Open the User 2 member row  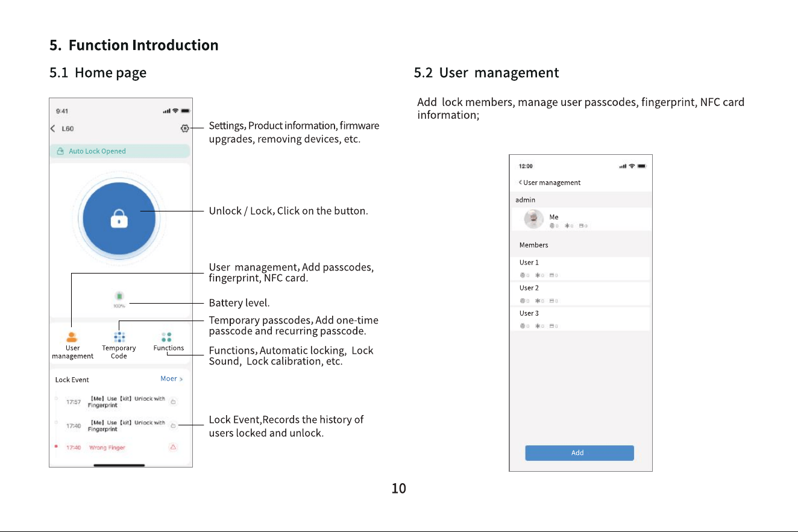580,294
